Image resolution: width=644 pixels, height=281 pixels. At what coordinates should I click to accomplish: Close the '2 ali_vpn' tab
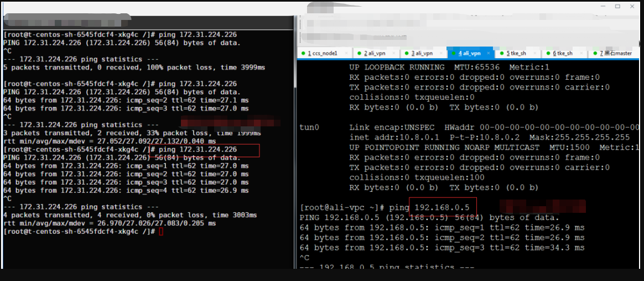(x=393, y=54)
